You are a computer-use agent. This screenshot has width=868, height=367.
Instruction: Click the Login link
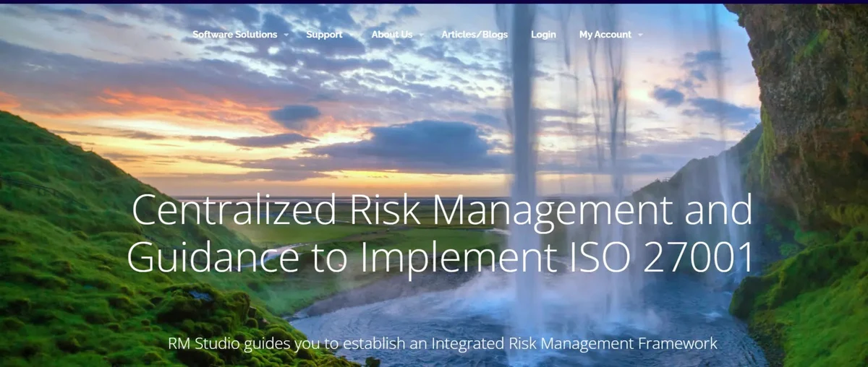coord(543,35)
